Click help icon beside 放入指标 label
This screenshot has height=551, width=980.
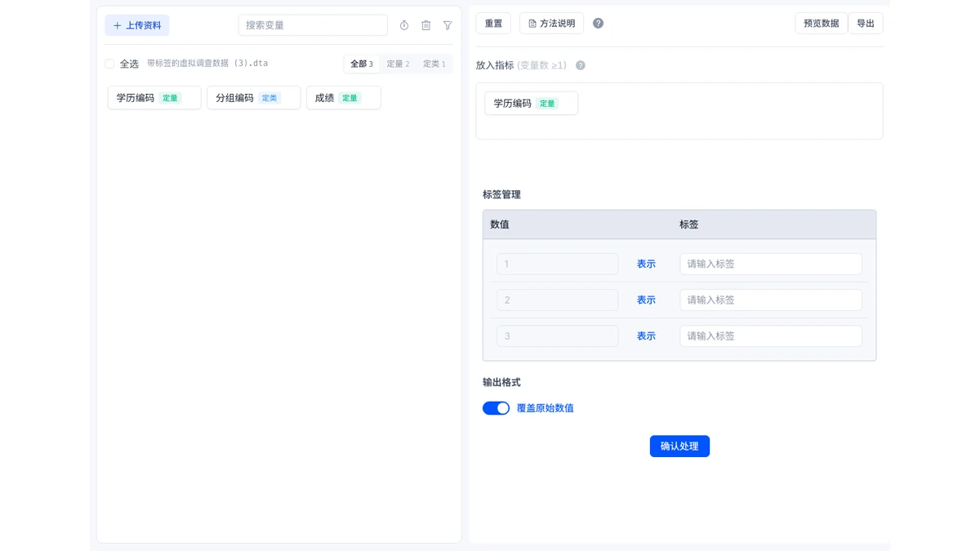point(581,65)
